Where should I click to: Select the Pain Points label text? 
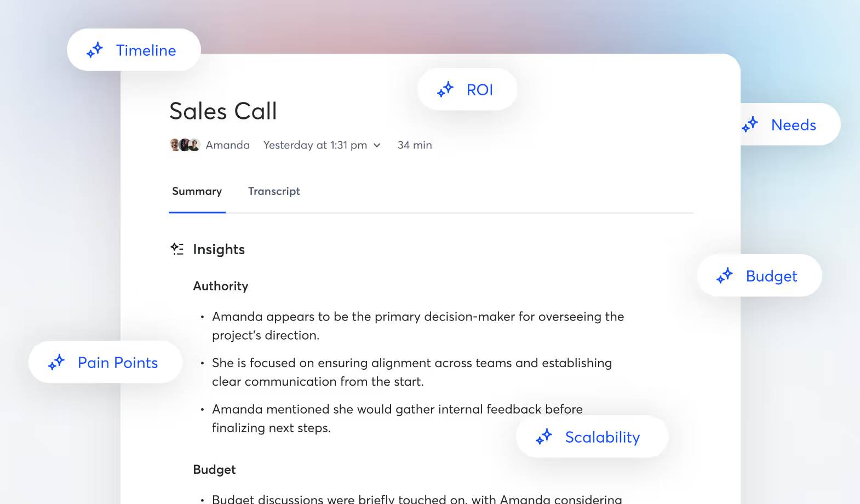click(x=118, y=363)
